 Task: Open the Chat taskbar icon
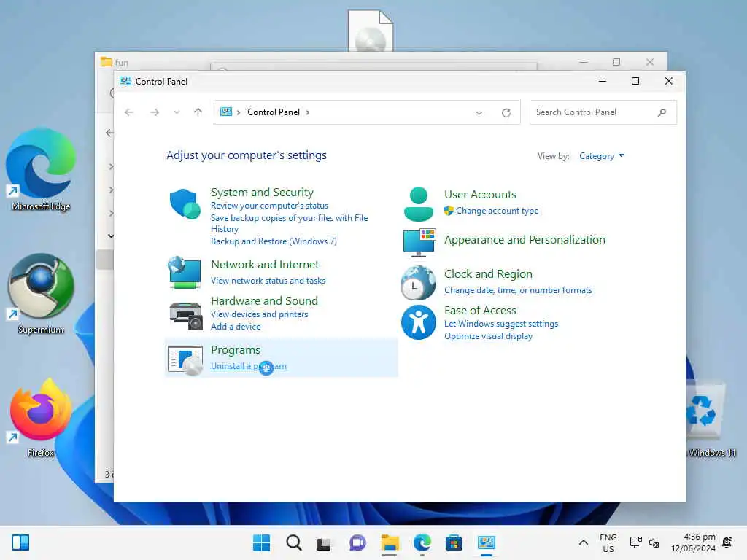tap(357, 542)
